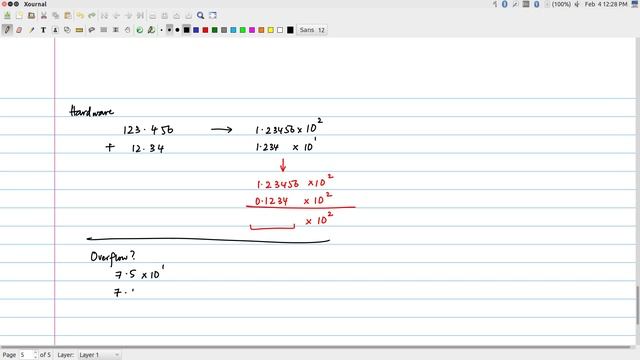Undo the last stroke
The width and height of the screenshot is (640, 360).
pos(80,16)
